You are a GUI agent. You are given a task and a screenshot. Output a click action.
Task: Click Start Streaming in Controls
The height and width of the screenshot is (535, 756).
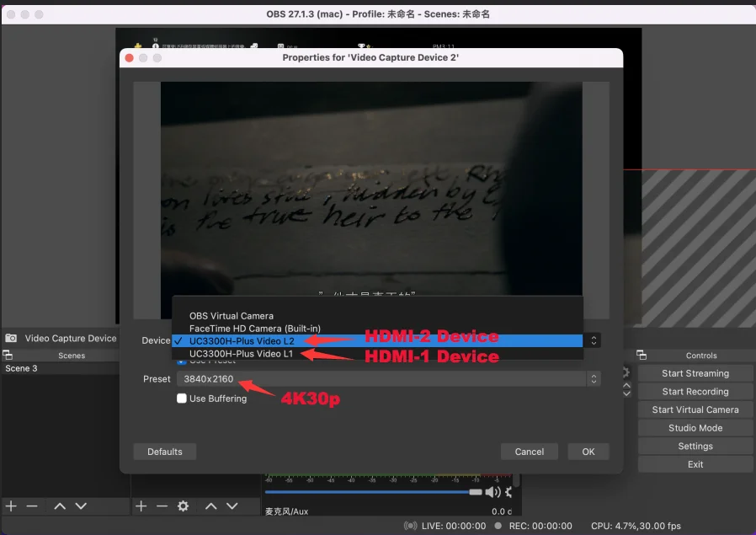[695, 373]
